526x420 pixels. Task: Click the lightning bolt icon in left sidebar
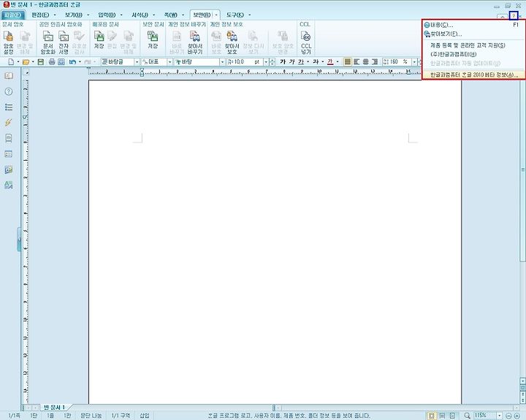coord(9,123)
